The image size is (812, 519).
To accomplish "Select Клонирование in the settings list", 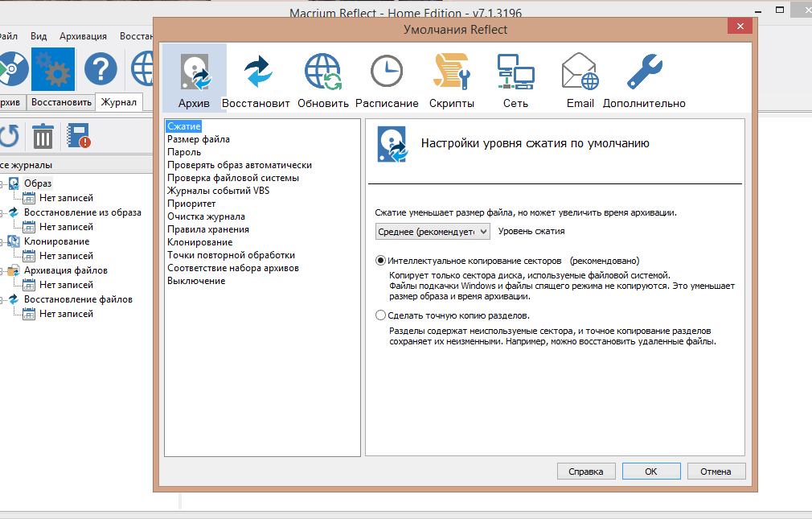I will coord(200,242).
